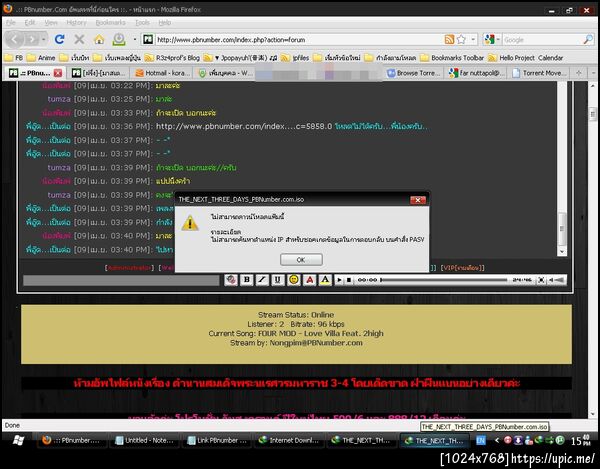Screen dimensions: 600x469
Task: Go back with Firefox back arrow
Action: click(x=14, y=39)
